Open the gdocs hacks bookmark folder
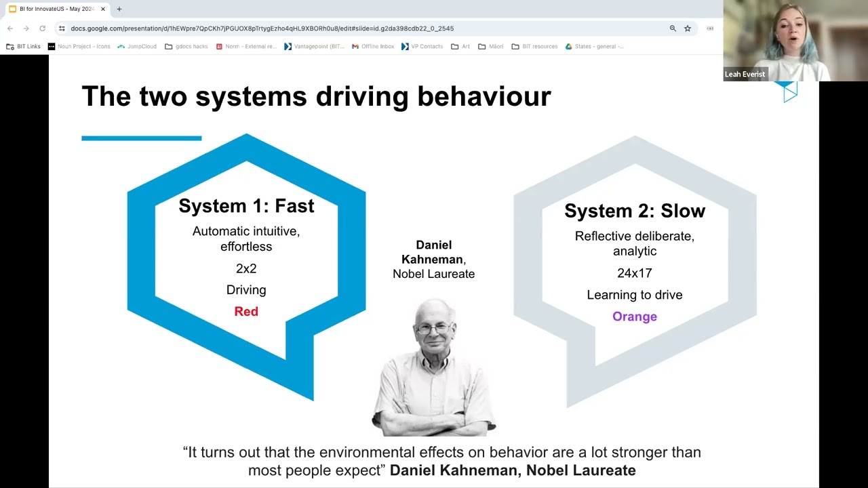 click(186, 46)
